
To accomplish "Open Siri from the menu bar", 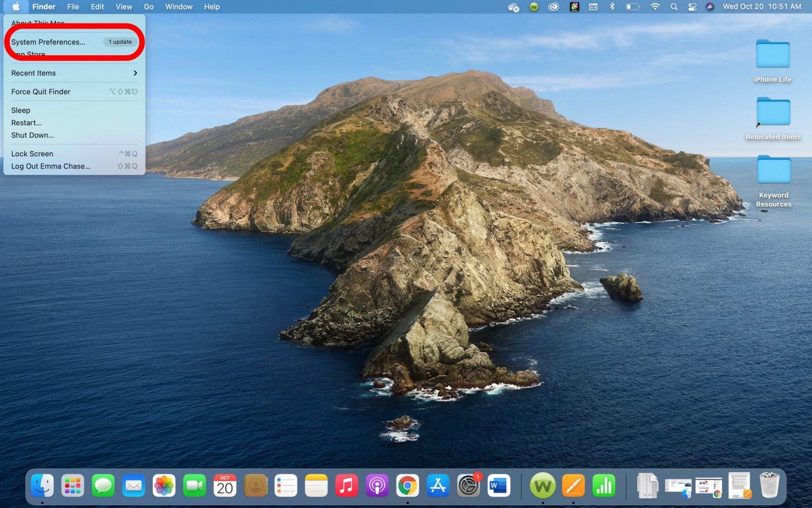I will coord(709,7).
